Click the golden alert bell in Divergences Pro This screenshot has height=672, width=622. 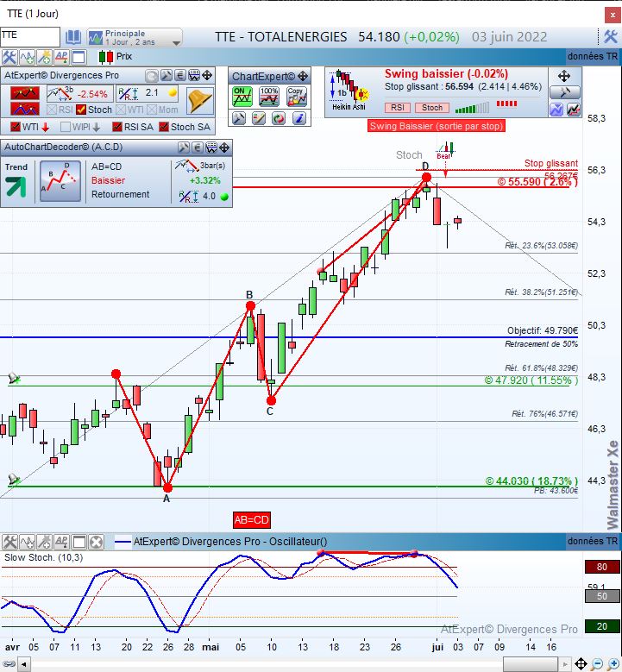coord(200,101)
